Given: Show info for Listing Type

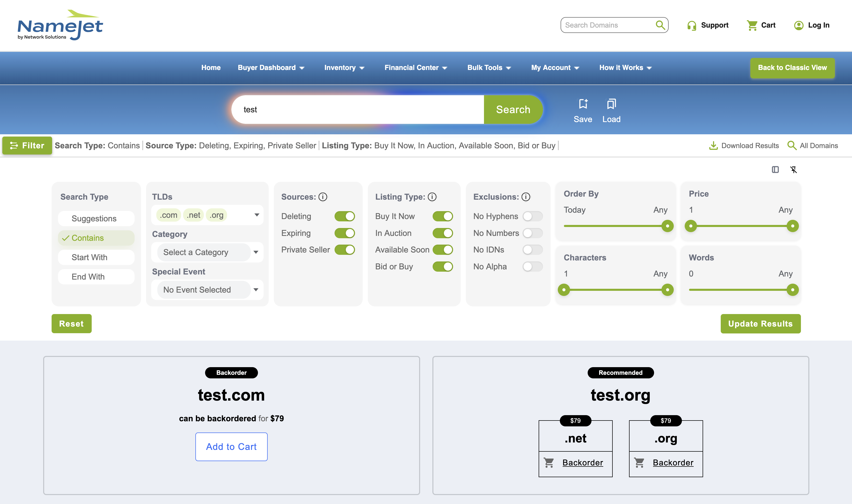Looking at the screenshot, I should pos(432,197).
